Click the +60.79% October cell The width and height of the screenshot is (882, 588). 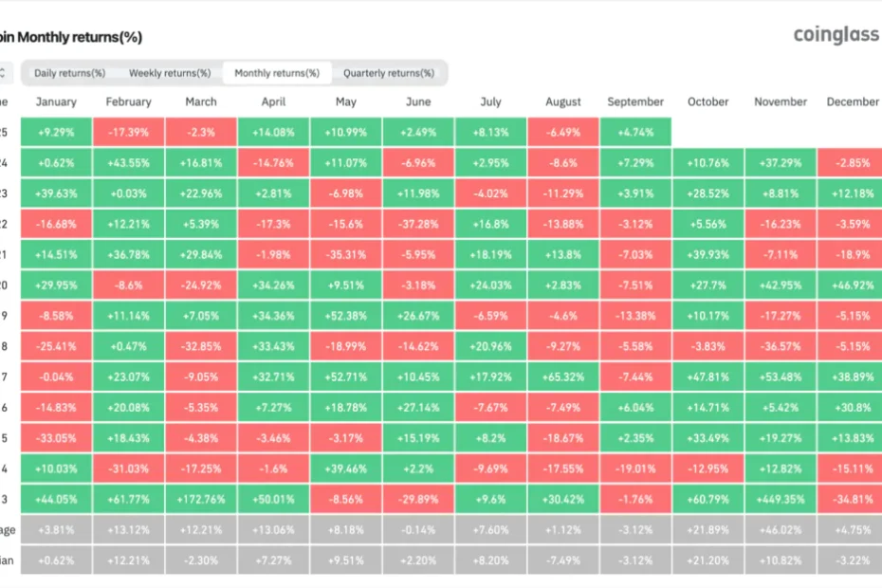pos(707,498)
